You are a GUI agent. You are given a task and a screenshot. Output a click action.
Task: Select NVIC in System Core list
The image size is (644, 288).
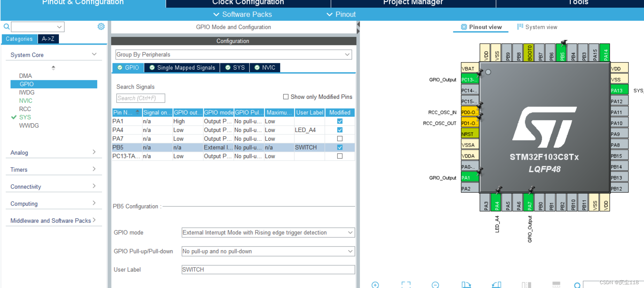pyautogui.click(x=26, y=101)
